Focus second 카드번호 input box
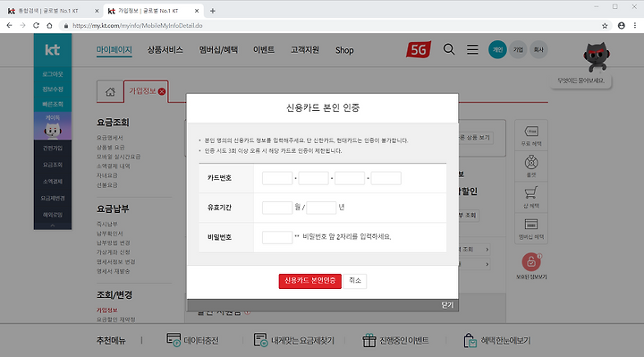The image size is (644, 357). tap(313, 178)
